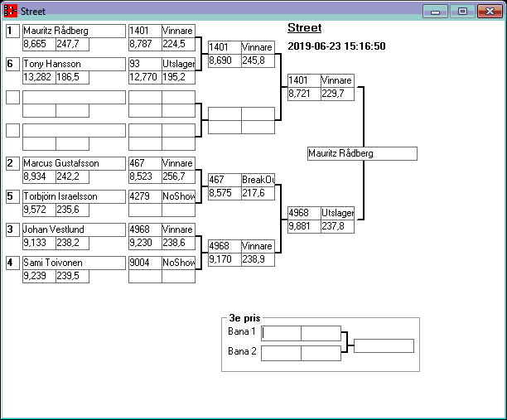Click the Sami Toivonen name field
Image resolution: width=507 pixels, height=420 pixels.
click(74, 263)
